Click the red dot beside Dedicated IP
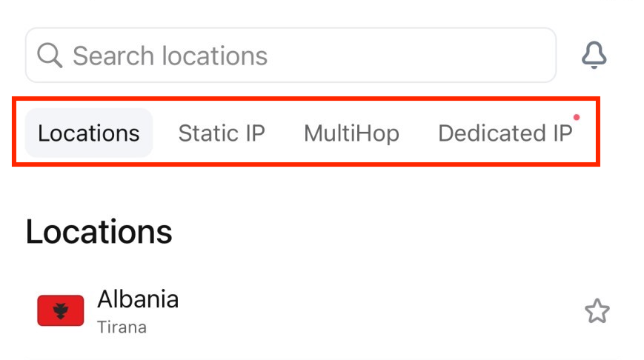Viewport: 644px width, 360px height. (x=577, y=117)
